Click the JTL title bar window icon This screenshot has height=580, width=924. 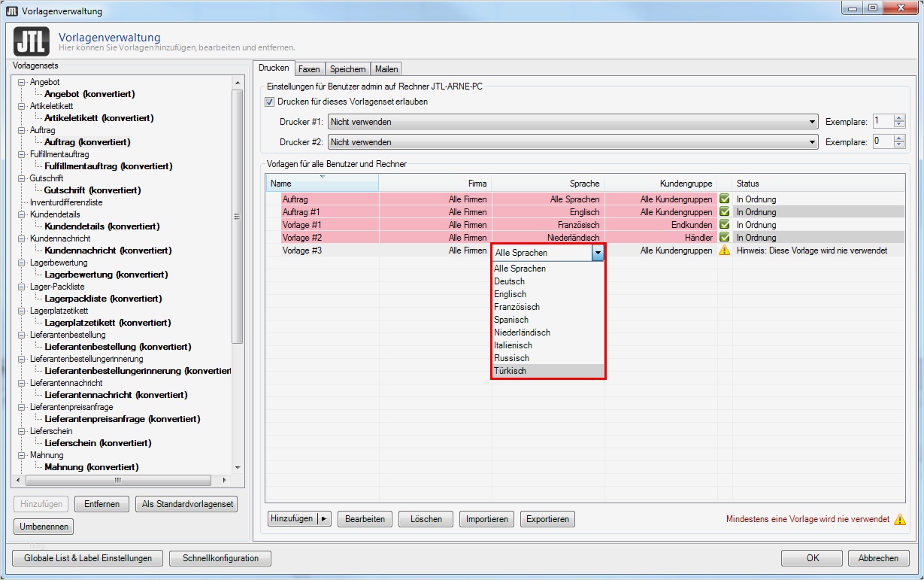tap(11, 11)
